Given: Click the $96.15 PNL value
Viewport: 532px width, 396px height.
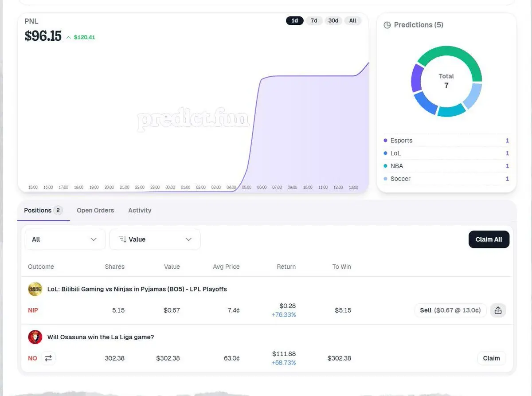Looking at the screenshot, I should point(43,36).
